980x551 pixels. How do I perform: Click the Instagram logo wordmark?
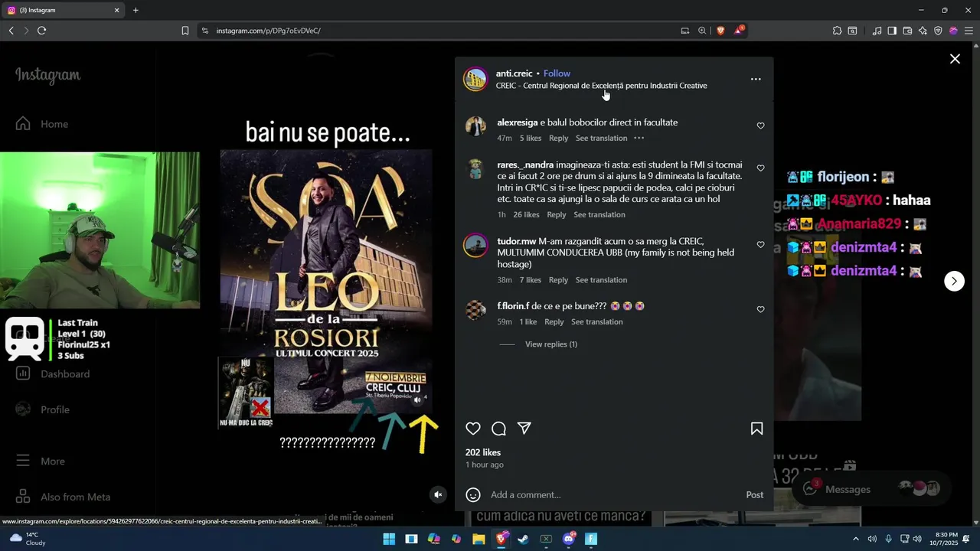[47, 75]
